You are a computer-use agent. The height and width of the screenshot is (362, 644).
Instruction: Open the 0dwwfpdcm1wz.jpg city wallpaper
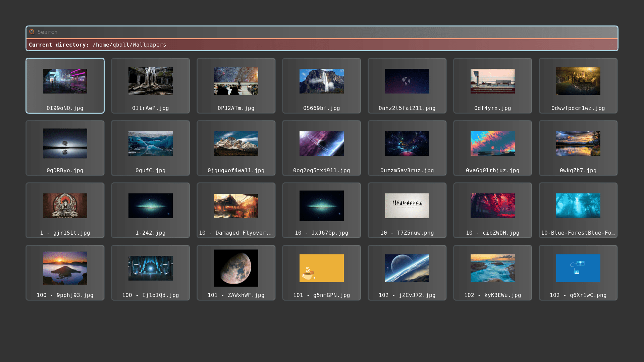[x=578, y=85]
